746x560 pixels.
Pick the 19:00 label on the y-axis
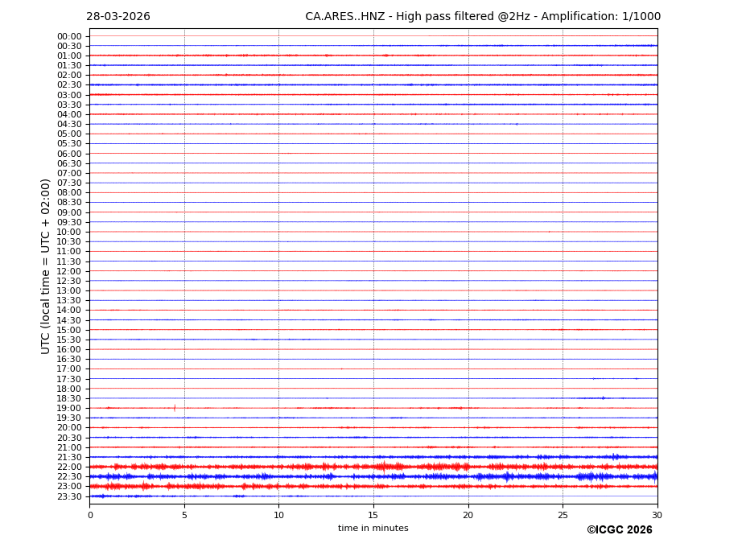(x=69, y=408)
